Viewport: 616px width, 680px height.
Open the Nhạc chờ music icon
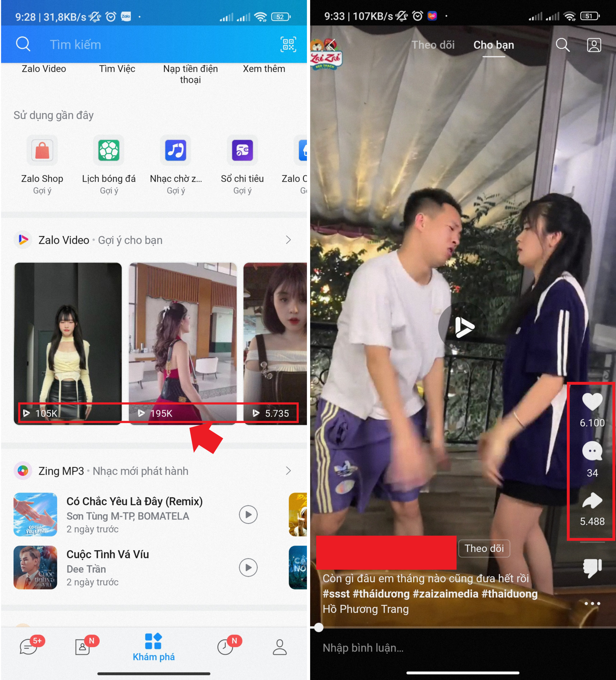(175, 150)
